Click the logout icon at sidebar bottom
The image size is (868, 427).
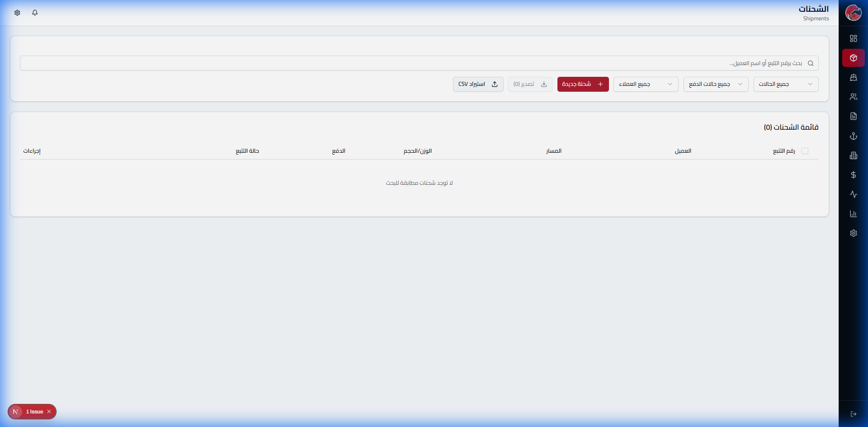click(x=853, y=414)
